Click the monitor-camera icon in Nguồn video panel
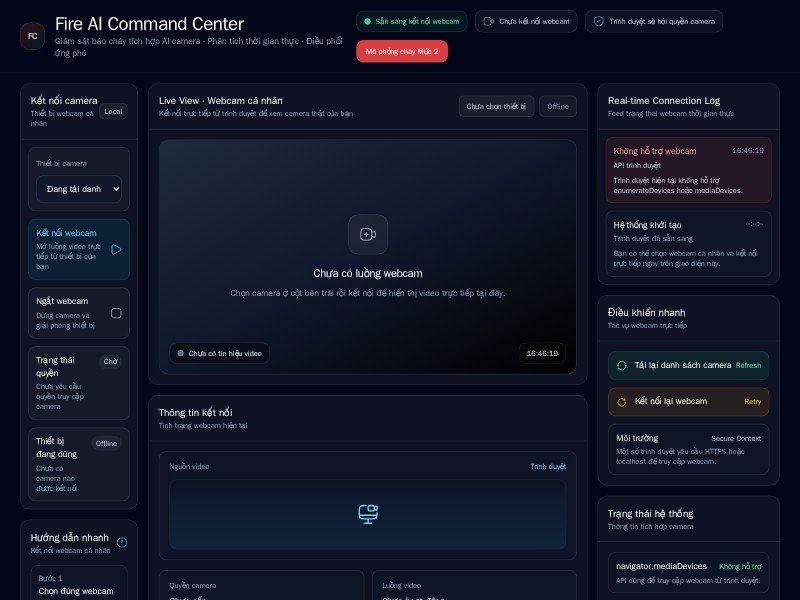The height and width of the screenshot is (600, 800). point(367,513)
